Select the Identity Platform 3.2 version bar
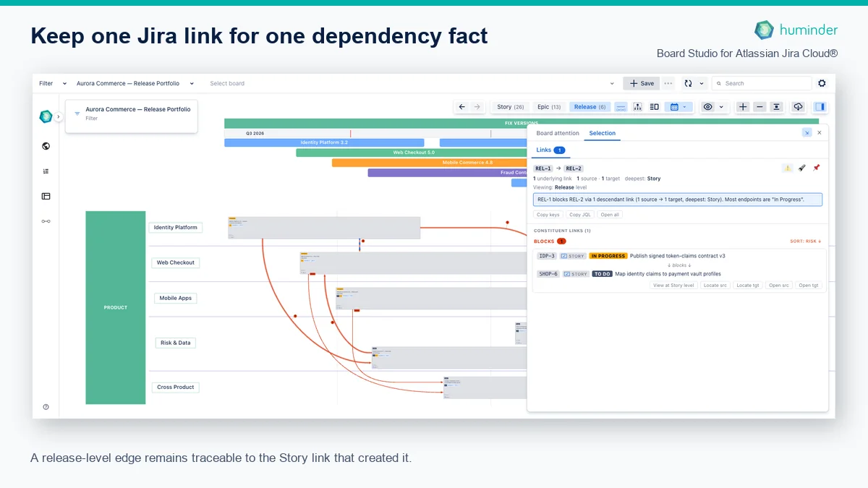 click(x=324, y=142)
